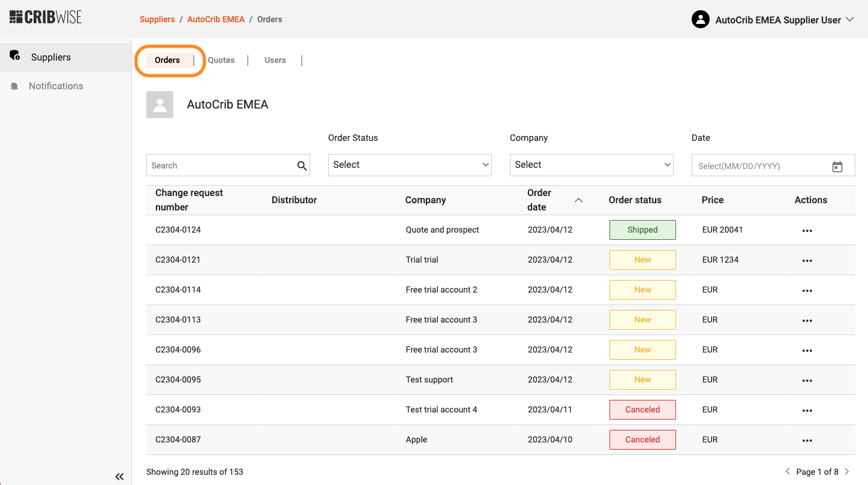Open actions menu for order C2304-0087

coord(807,441)
